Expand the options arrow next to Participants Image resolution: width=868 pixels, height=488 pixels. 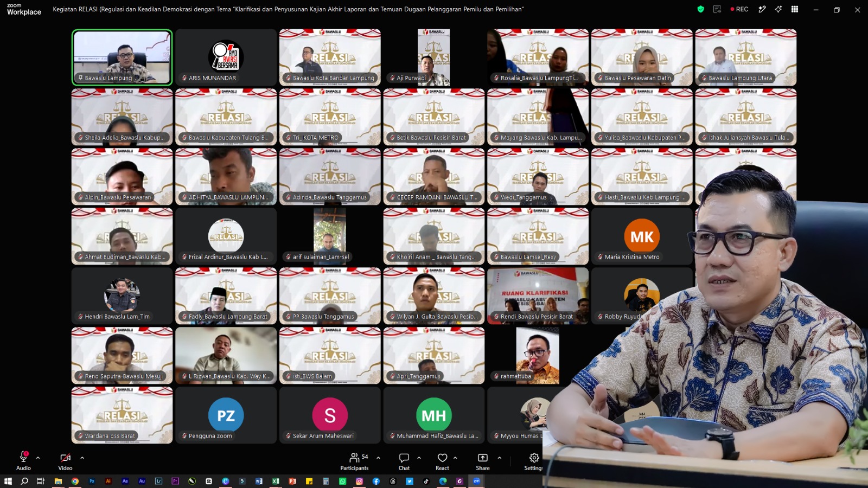[x=378, y=458]
